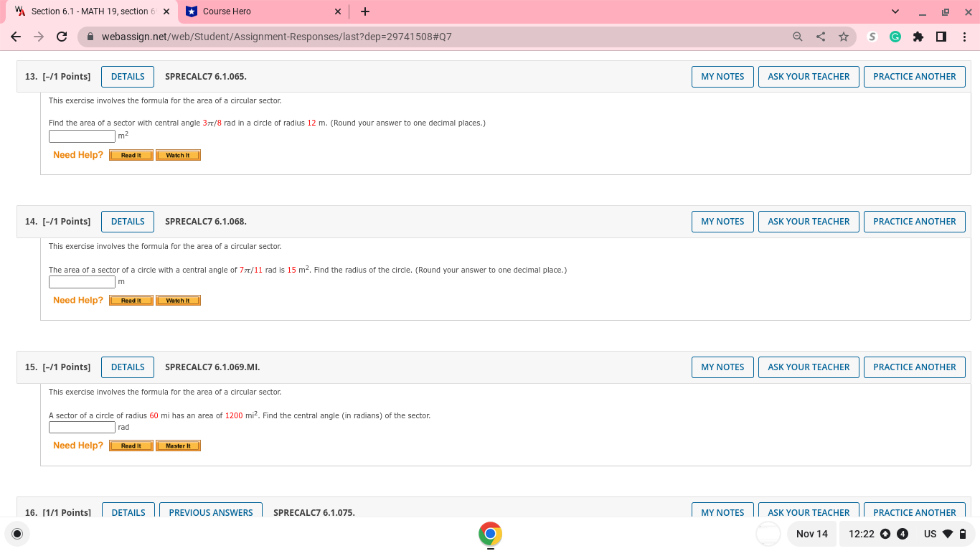Open status tray showing 12:22
This screenshot has height=551, width=980.
[907, 534]
